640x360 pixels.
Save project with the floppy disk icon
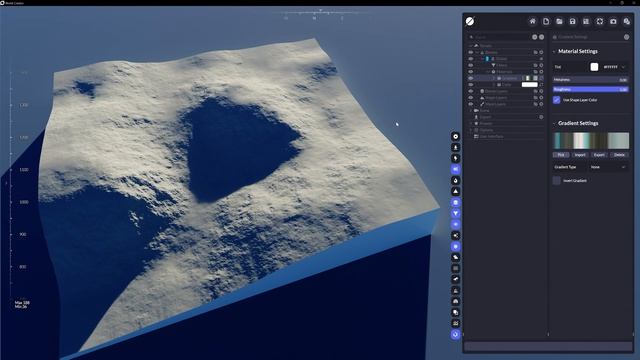pyautogui.click(x=573, y=21)
